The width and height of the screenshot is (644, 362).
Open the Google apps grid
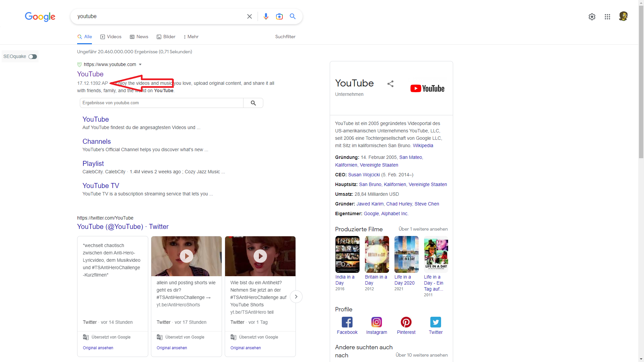coord(607,17)
